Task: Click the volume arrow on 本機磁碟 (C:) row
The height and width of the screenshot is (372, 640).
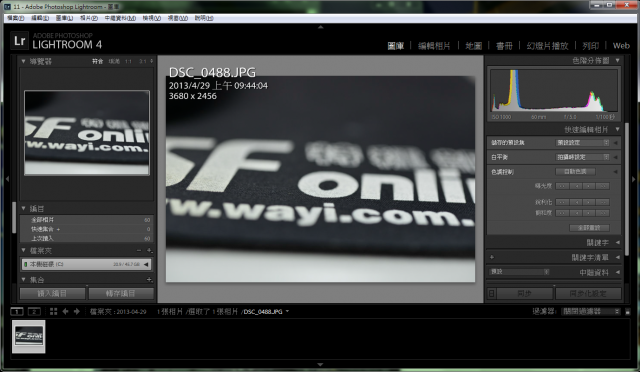Action: [146, 265]
